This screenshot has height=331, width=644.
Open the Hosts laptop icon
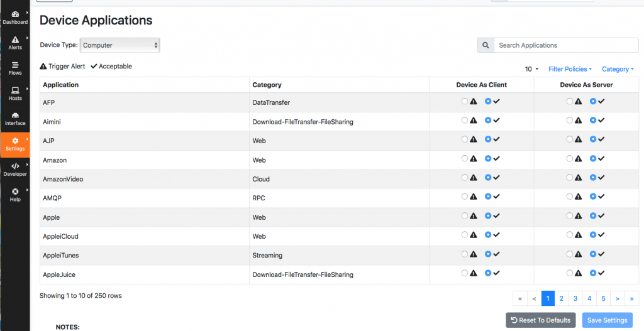pyautogui.click(x=15, y=90)
